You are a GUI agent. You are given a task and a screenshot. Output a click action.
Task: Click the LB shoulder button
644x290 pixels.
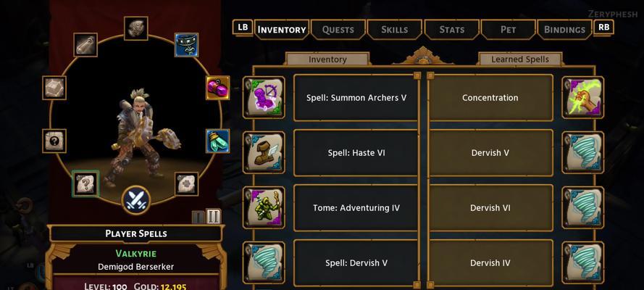click(x=243, y=28)
